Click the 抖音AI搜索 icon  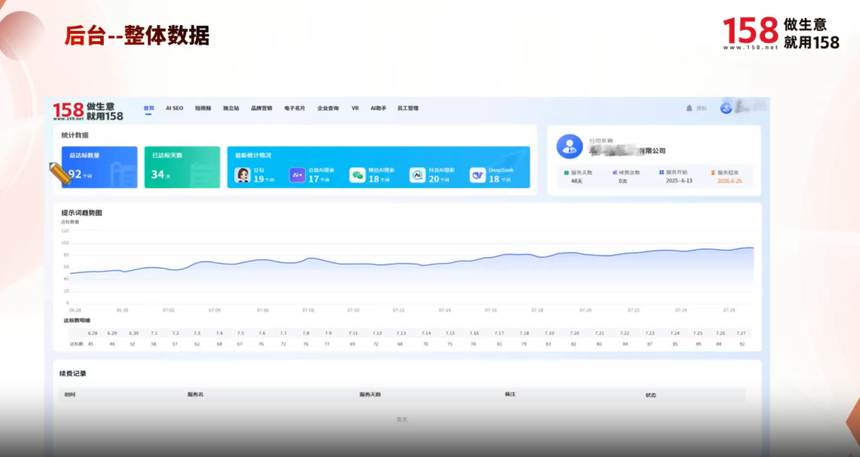[x=417, y=175]
